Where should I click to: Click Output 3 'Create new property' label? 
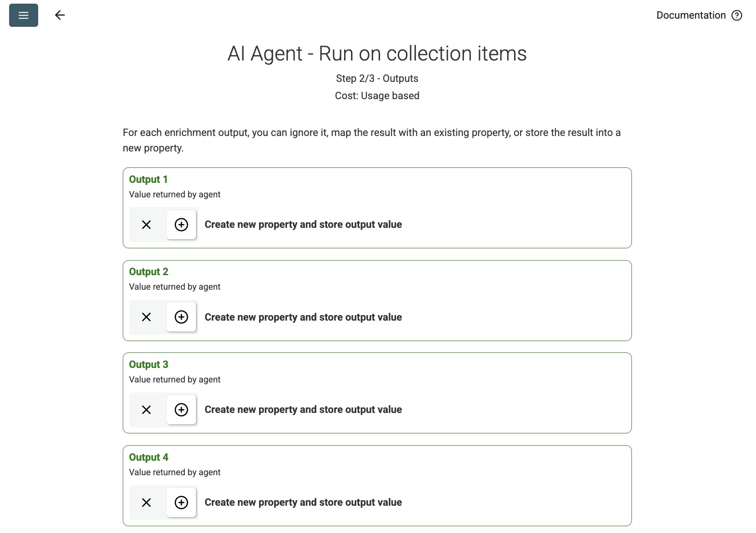303,410
